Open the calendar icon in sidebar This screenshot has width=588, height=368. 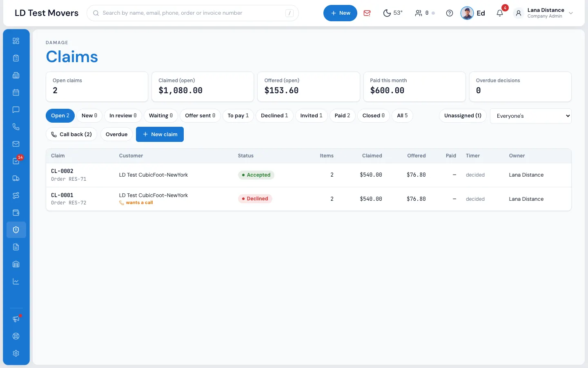tap(16, 92)
